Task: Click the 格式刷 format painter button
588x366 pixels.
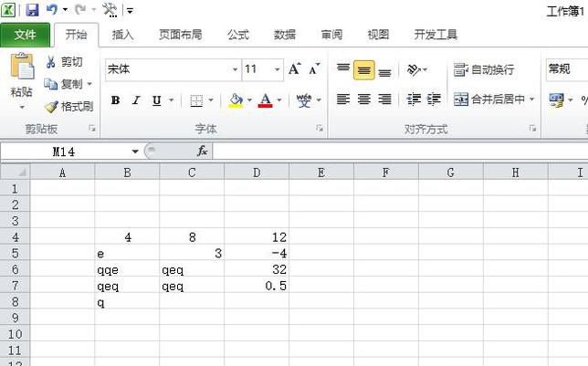Action: pos(69,107)
